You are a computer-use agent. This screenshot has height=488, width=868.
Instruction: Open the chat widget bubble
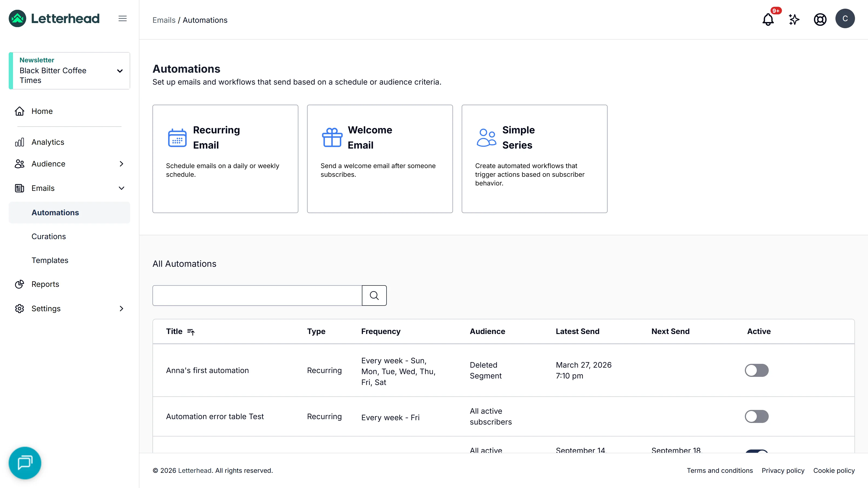tap(25, 463)
